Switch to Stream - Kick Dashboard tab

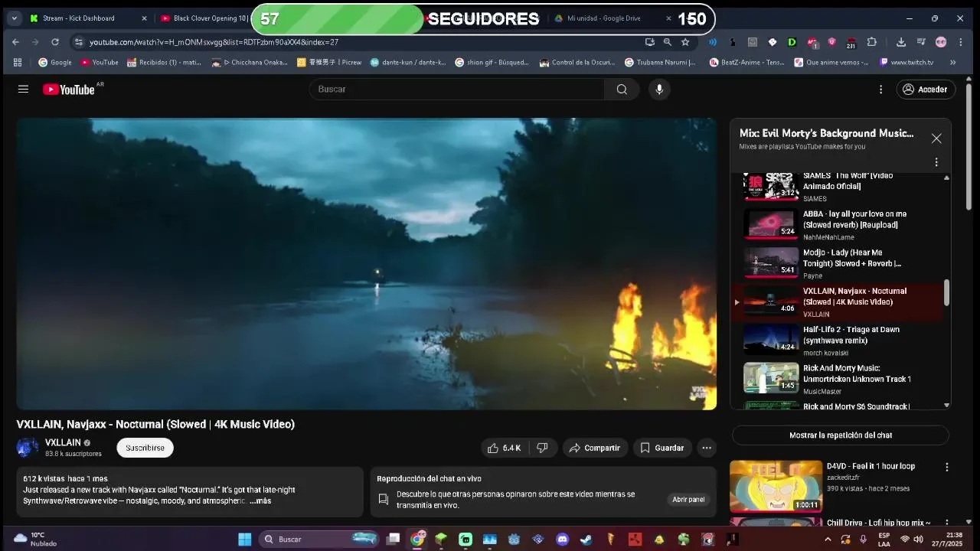[x=88, y=18]
